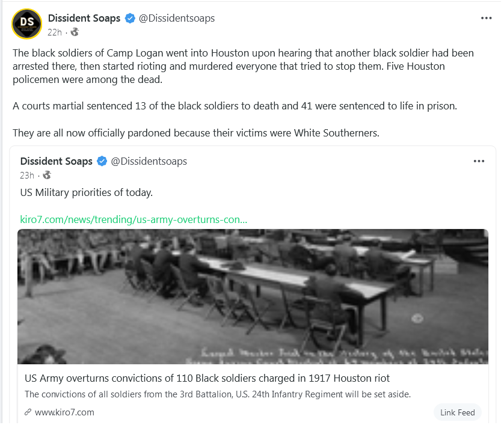Click the @Dissidentsoaps handle in quoted post
The image size is (504, 425).
click(149, 161)
